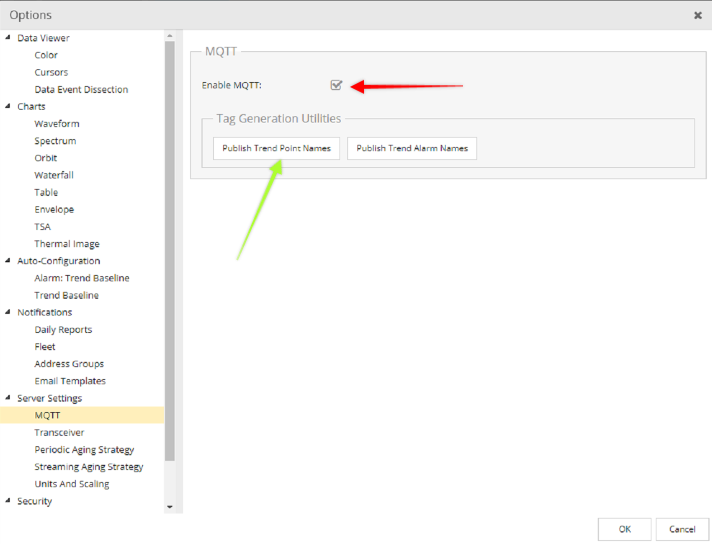Select Table chart settings
This screenshot has width=712, height=544.
(46, 192)
